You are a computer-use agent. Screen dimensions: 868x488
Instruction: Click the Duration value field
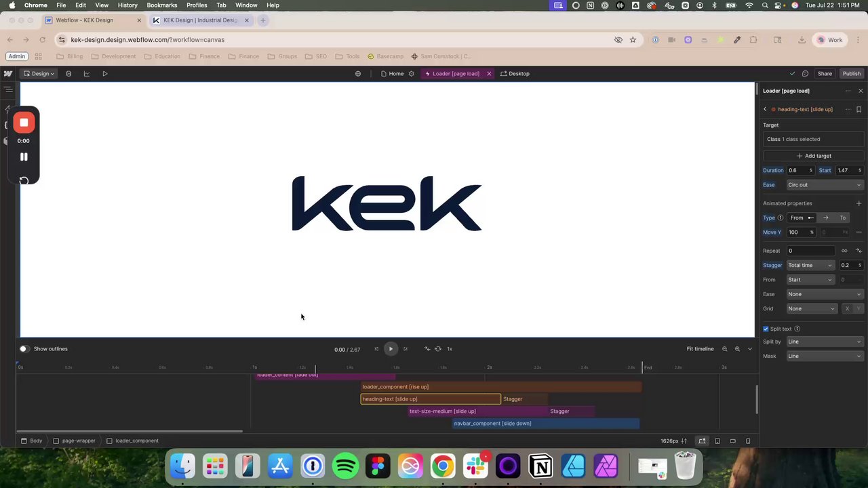pos(800,170)
